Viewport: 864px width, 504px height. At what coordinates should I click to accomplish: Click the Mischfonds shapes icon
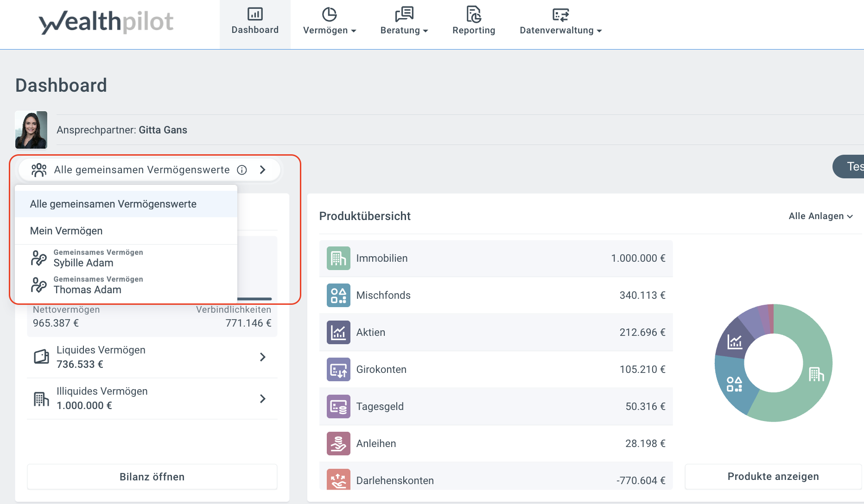point(338,296)
